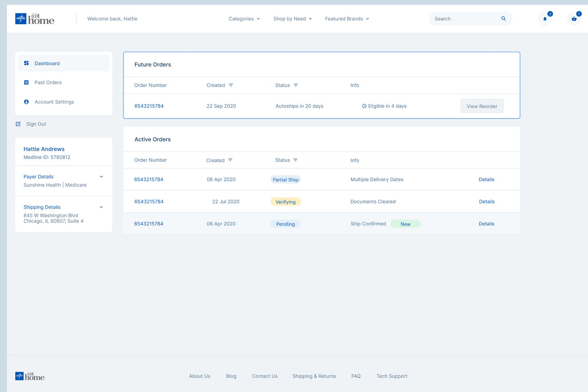The width and height of the screenshot is (588, 392).
Task: Click Autoships in 20 days status
Action: click(300, 106)
